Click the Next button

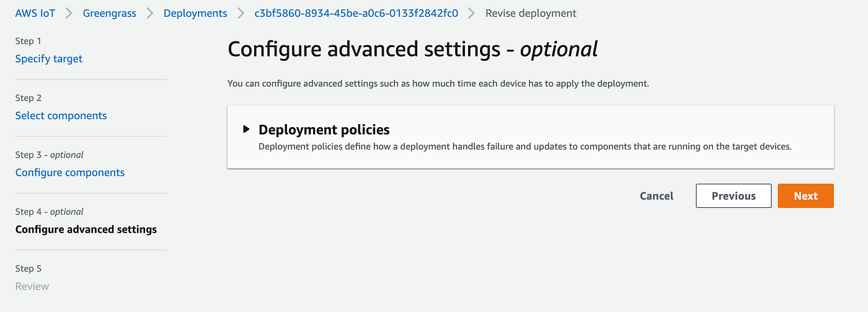(805, 195)
